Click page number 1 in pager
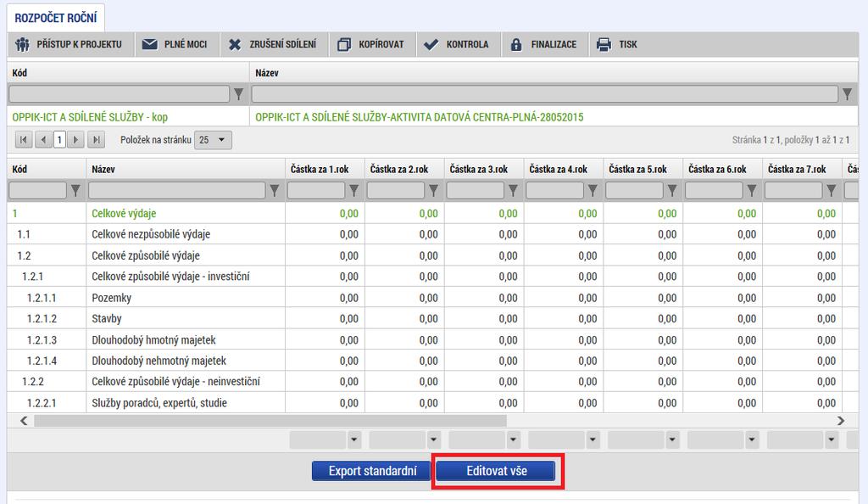The image size is (868, 504). (59, 140)
